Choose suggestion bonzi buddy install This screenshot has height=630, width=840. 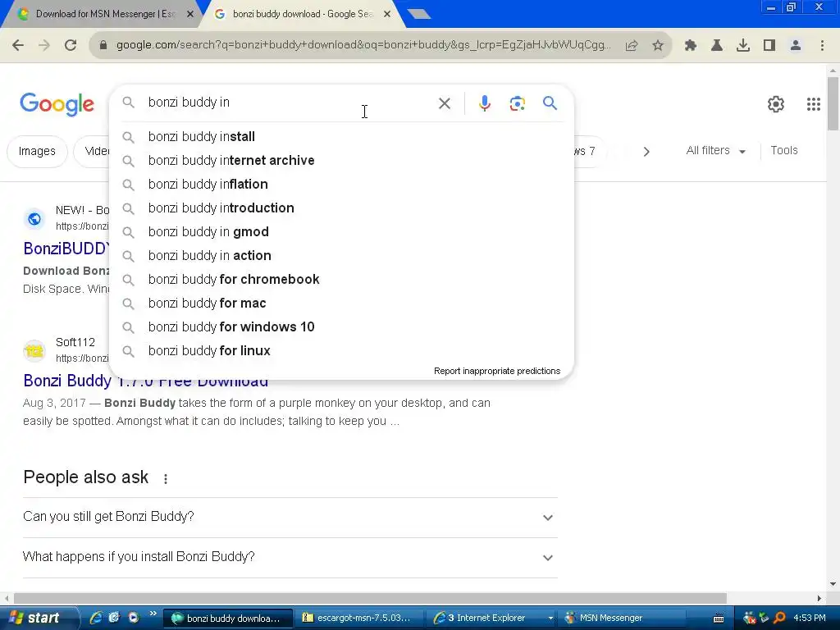pos(341,137)
